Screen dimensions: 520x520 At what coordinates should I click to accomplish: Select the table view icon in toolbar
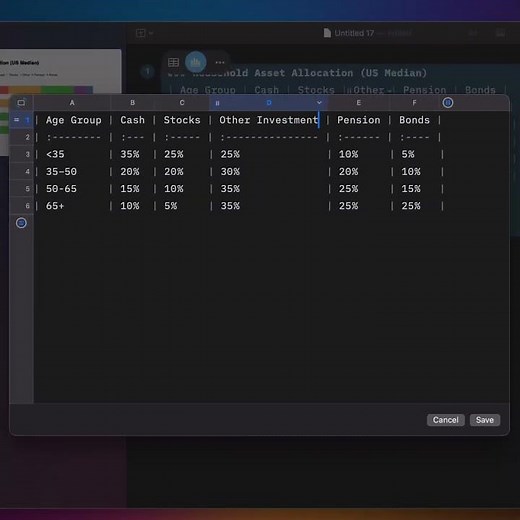point(173,62)
